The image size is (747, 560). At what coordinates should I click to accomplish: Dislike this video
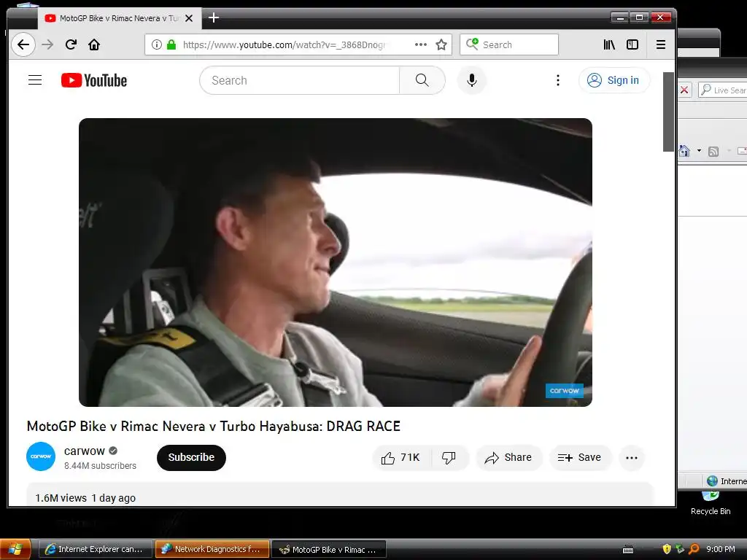pyautogui.click(x=449, y=458)
